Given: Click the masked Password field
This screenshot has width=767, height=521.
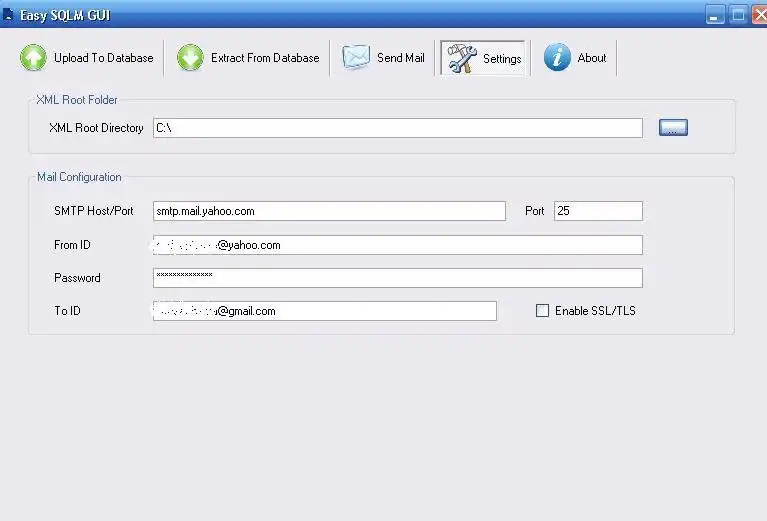Looking at the screenshot, I should coord(398,278).
